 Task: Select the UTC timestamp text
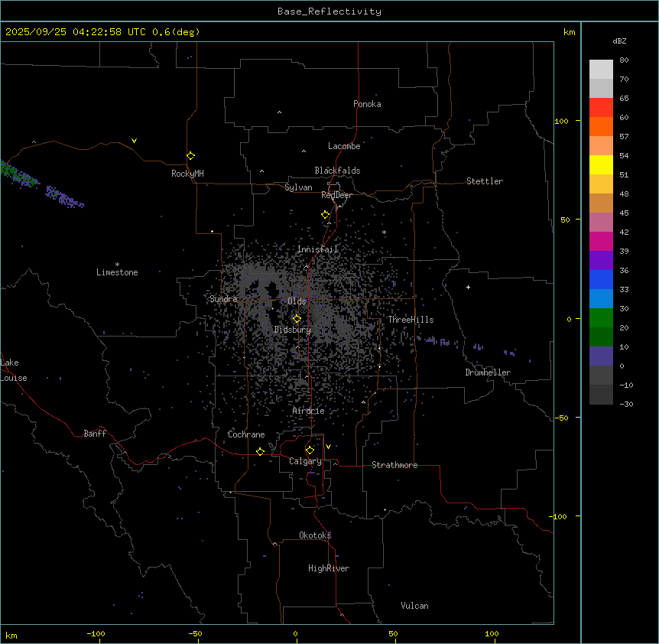tap(102, 31)
